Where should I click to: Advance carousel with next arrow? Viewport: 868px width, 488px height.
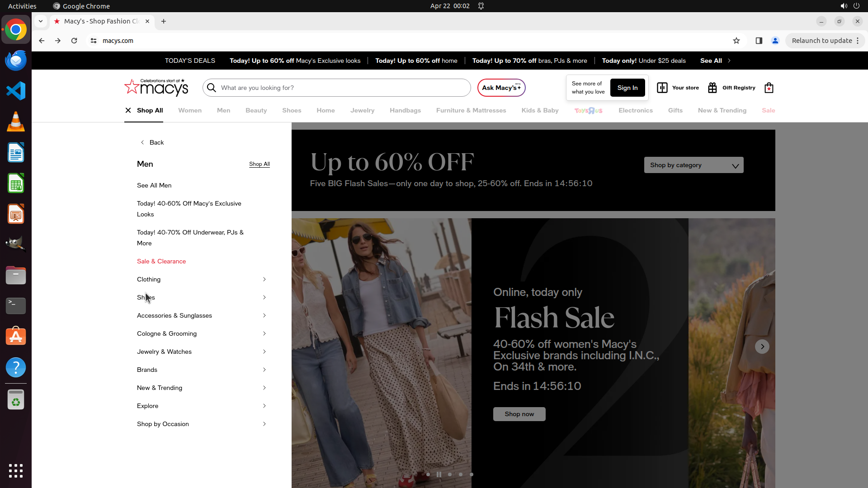pyautogui.click(x=762, y=347)
